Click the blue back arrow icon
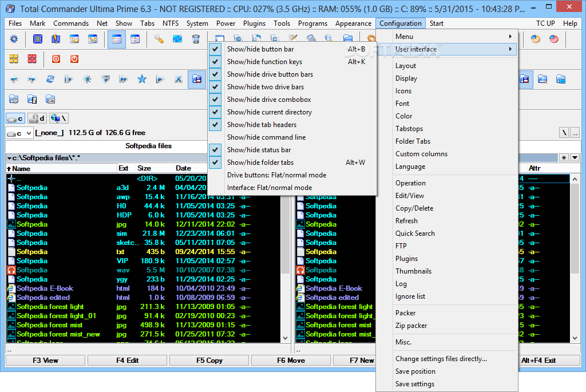This screenshot has width=586, height=392. pyautogui.click(x=14, y=79)
